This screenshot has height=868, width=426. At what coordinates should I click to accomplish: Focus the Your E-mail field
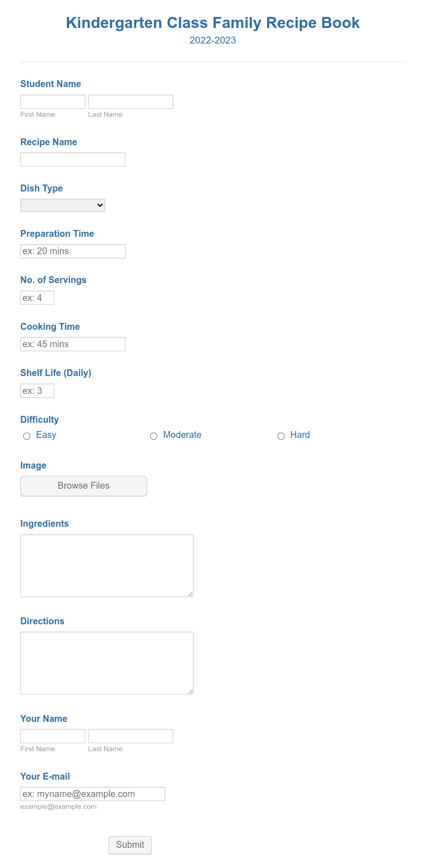click(x=93, y=794)
